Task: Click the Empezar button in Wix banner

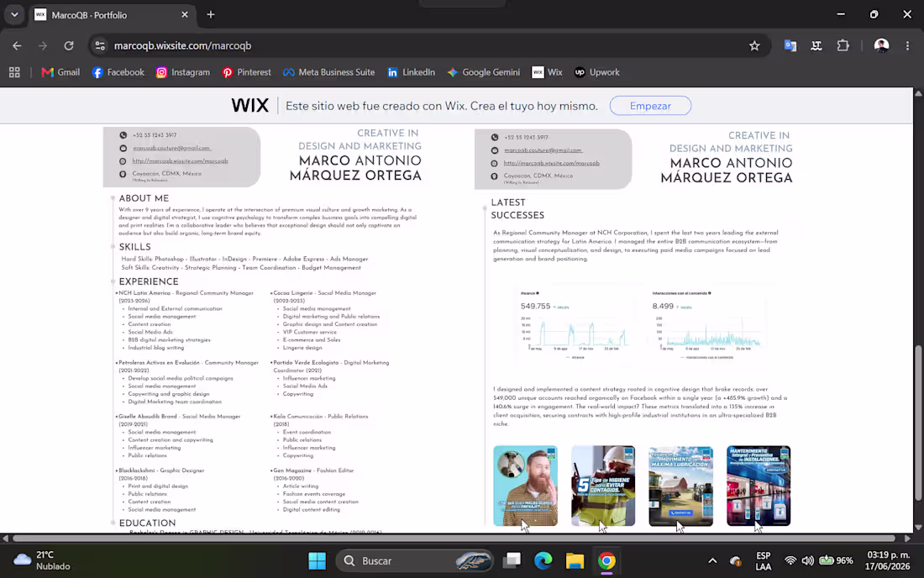Action: click(x=650, y=106)
